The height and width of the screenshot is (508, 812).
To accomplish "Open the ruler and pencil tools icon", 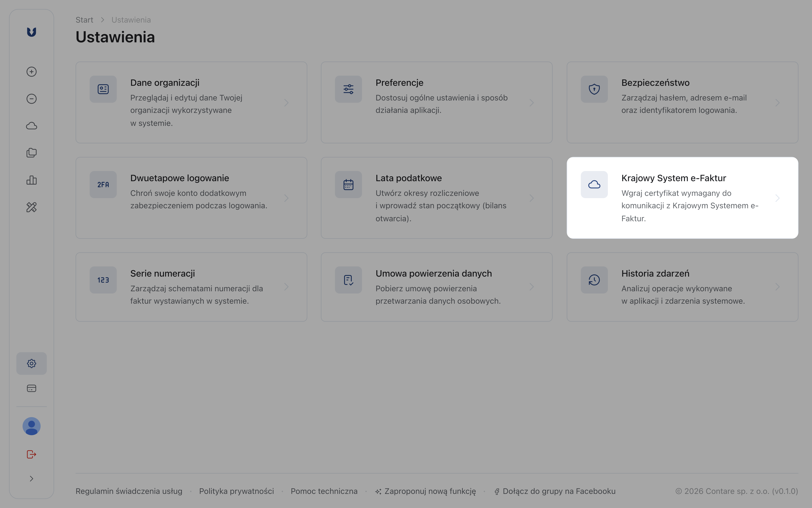I will click(32, 207).
